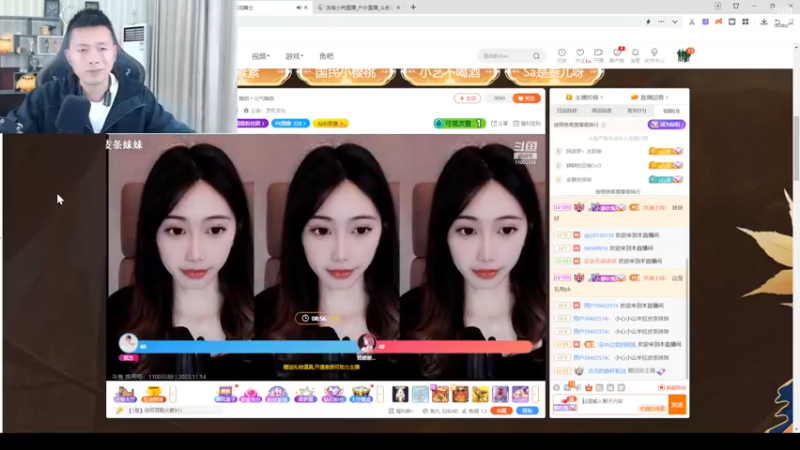Click the scissors screenshot toolbar icon
Image resolution: width=800 pixels, height=450 pixels.
(692, 22)
